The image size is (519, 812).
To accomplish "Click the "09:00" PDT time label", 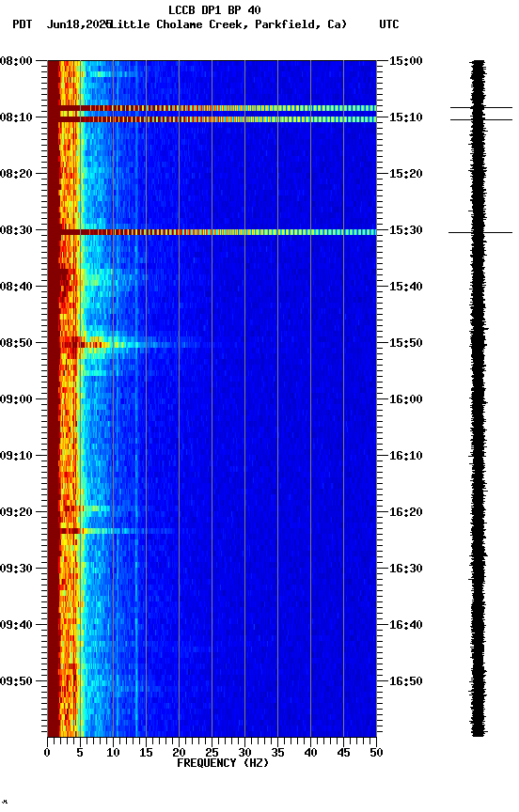I will [16, 399].
